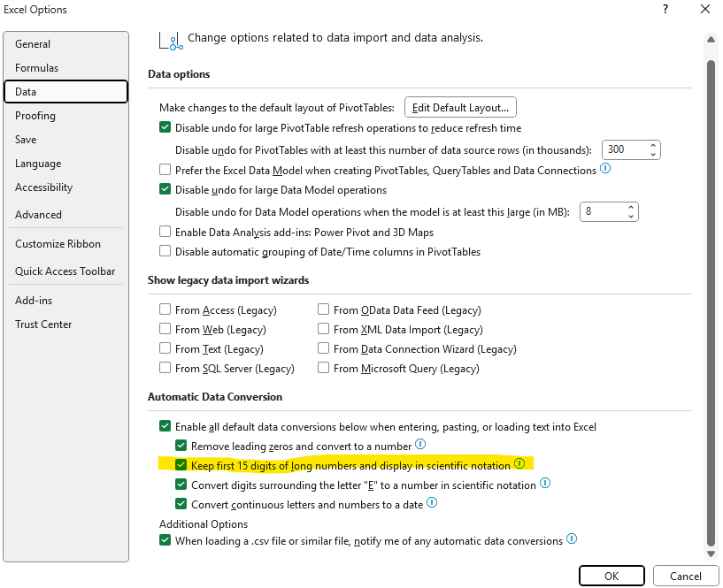
Task: Open the Save options category
Action: coord(65,140)
